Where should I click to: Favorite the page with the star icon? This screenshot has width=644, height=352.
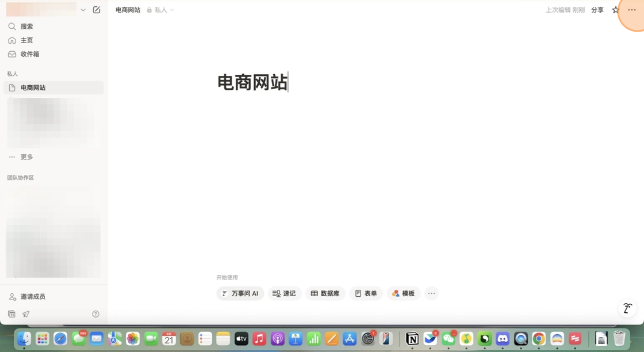pos(615,10)
